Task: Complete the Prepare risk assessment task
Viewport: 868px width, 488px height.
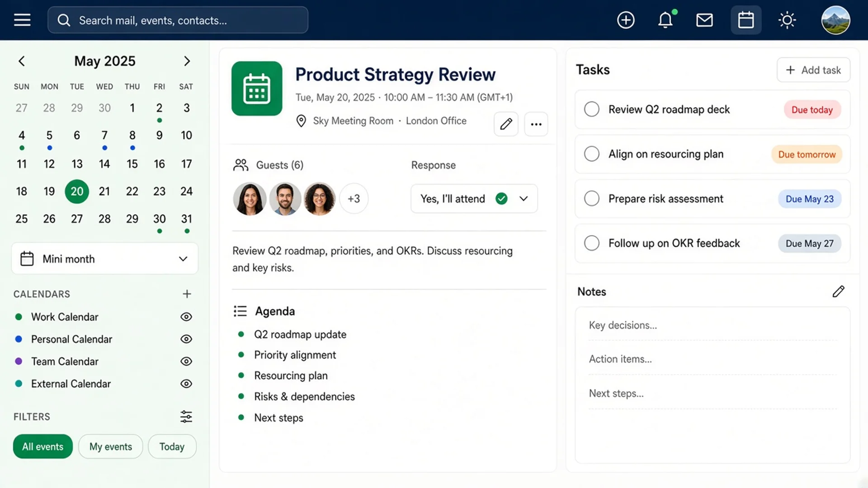Action: [592, 198]
